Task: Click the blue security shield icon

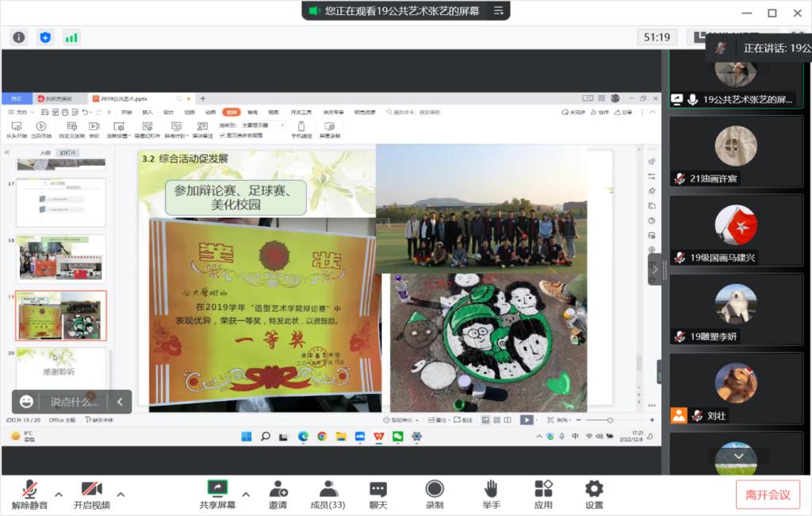Action: pos(45,37)
